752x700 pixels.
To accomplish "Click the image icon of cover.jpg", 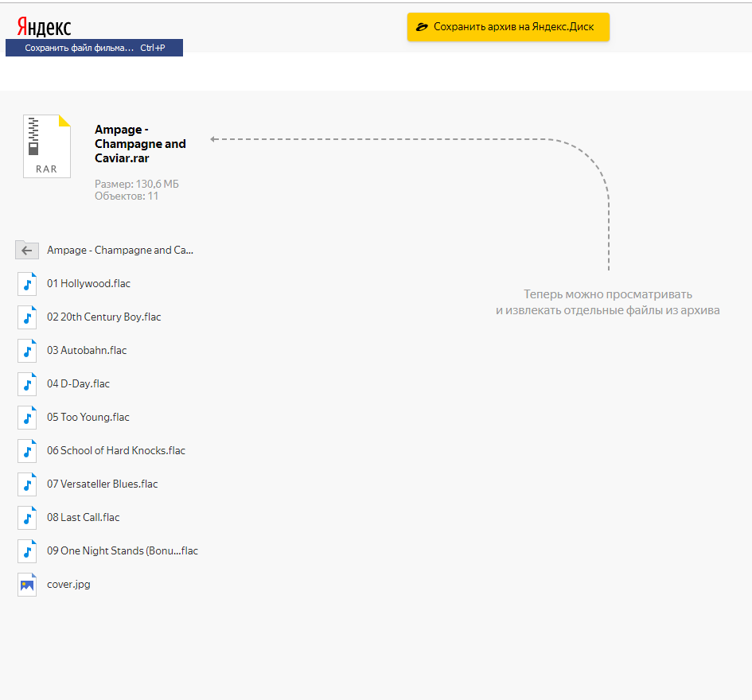I will (x=27, y=585).
